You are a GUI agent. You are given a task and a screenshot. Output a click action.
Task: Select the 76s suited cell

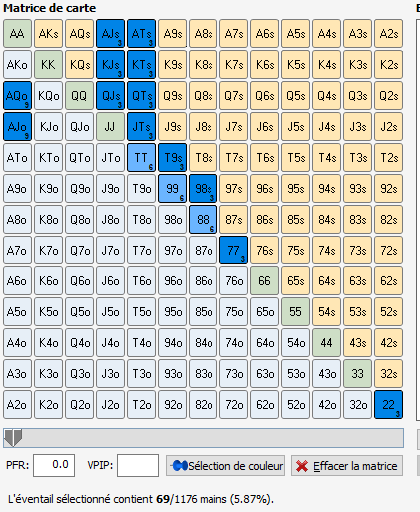(x=264, y=250)
